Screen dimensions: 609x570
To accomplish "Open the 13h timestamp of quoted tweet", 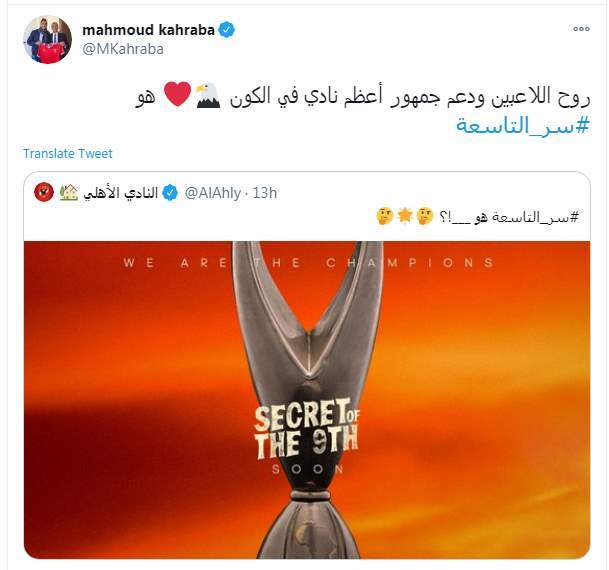I will [x=265, y=193].
